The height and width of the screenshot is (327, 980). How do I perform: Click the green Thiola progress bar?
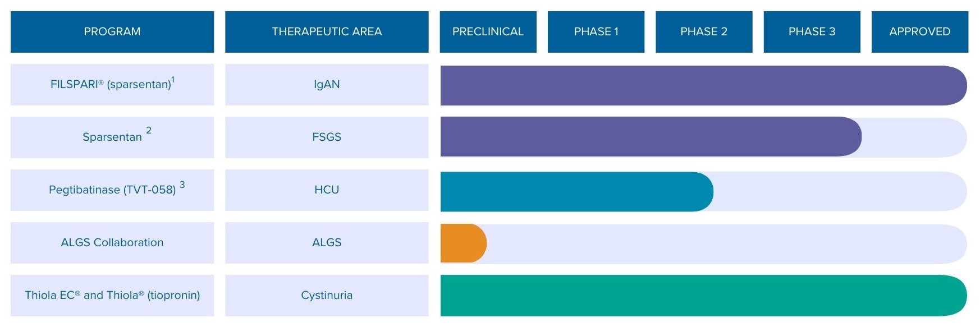tap(702, 296)
